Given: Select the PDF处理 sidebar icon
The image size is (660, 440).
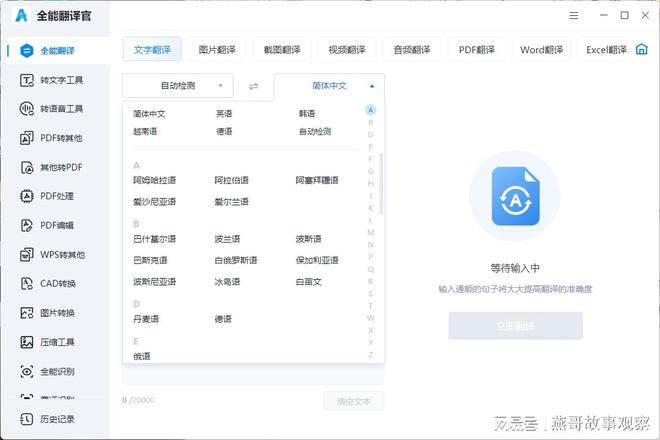Looking at the screenshot, I should (x=22, y=196).
